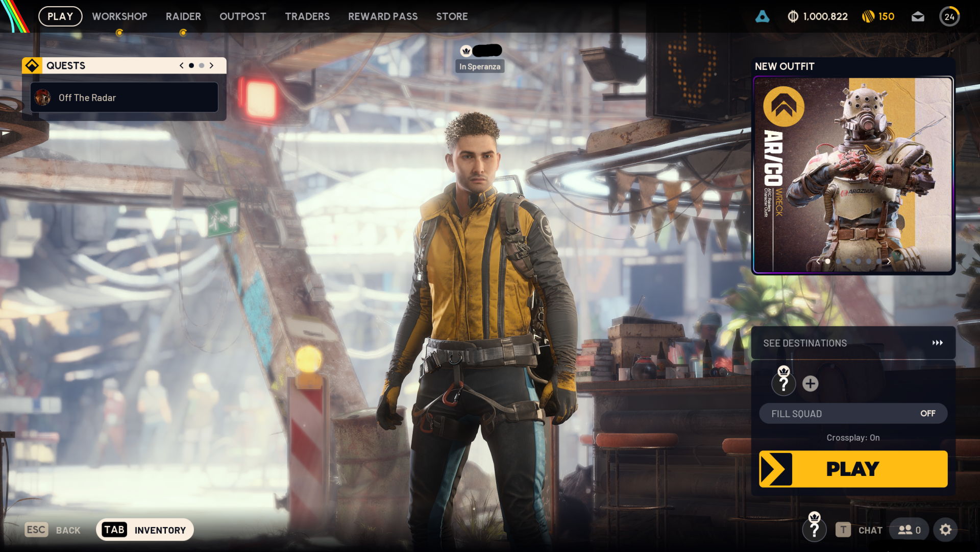Screen dimensions: 980x552
Task: Go back with the ESC Back button
Action: (x=53, y=530)
